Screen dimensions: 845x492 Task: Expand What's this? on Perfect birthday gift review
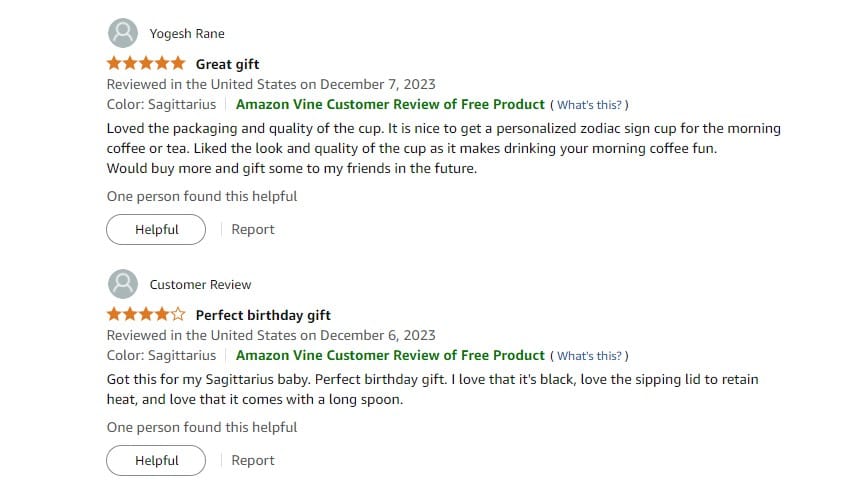[590, 356]
